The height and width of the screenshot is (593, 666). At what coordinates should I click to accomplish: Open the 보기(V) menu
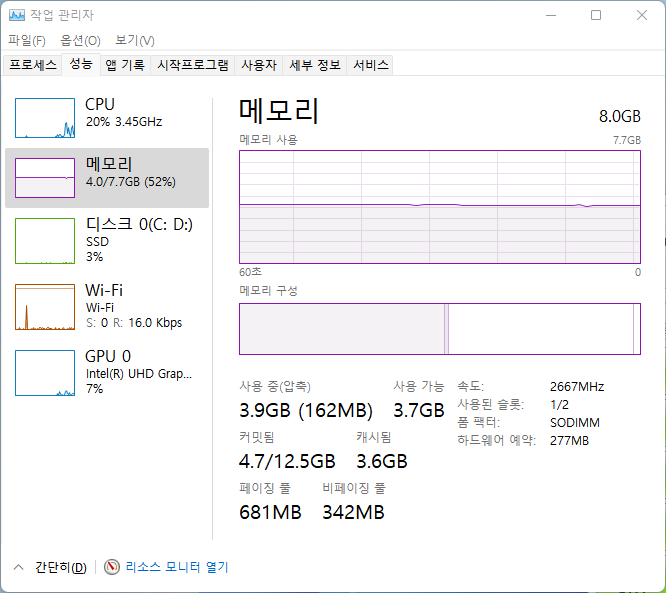[134, 40]
